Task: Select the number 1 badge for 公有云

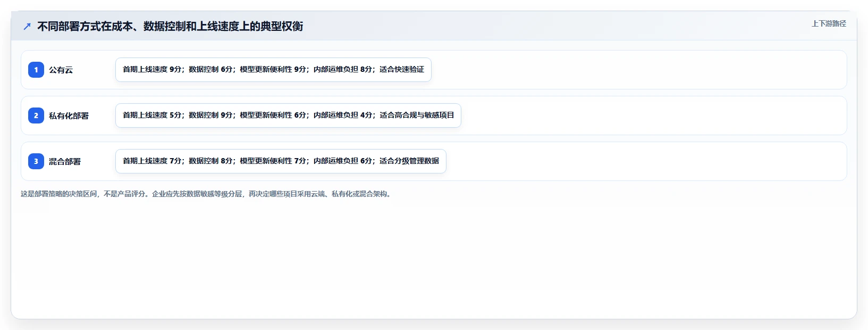Action: [36, 70]
